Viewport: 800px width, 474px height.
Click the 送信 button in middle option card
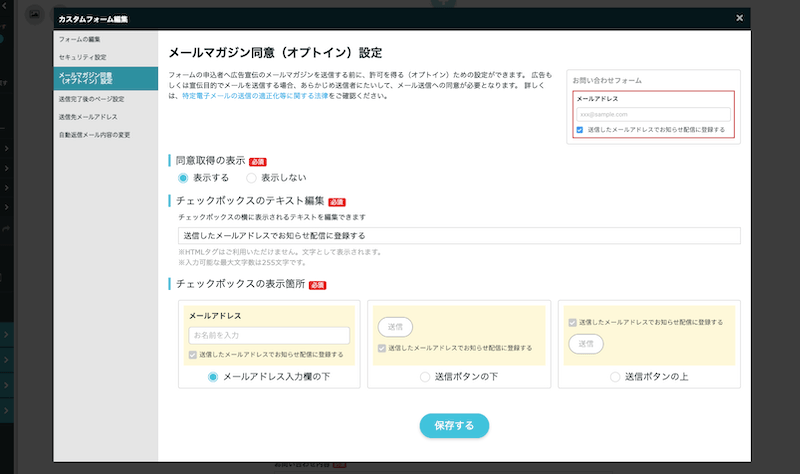pyautogui.click(x=394, y=327)
